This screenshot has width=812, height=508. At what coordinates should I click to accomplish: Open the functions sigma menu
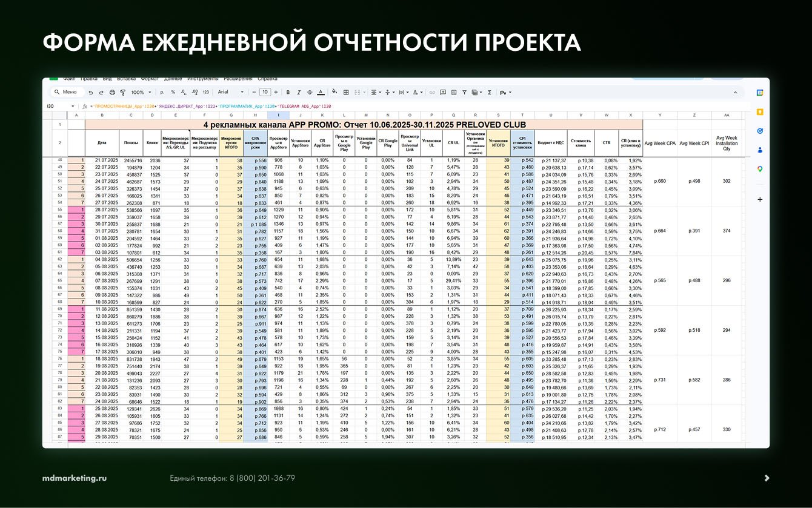[490, 93]
